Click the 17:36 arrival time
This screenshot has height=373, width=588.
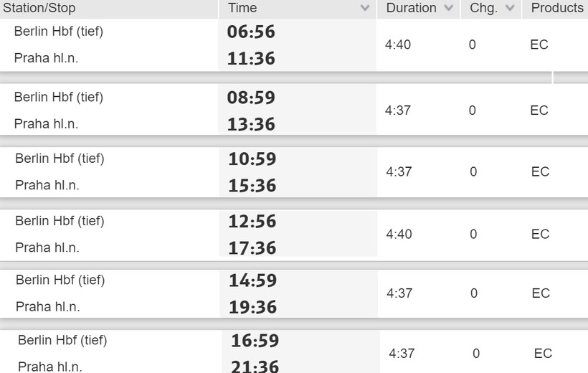(252, 248)
